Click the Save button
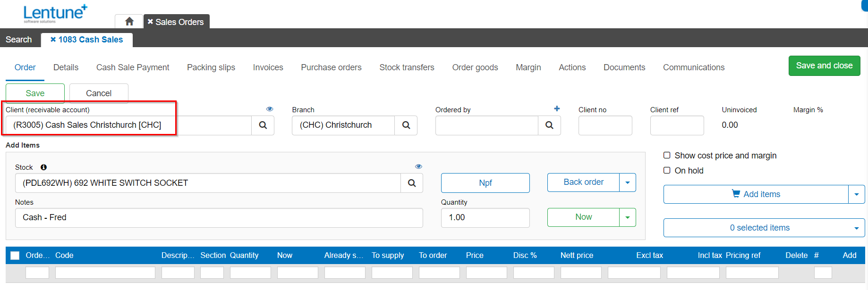This screenshot has height=290, width=868. tap(35, 93)
